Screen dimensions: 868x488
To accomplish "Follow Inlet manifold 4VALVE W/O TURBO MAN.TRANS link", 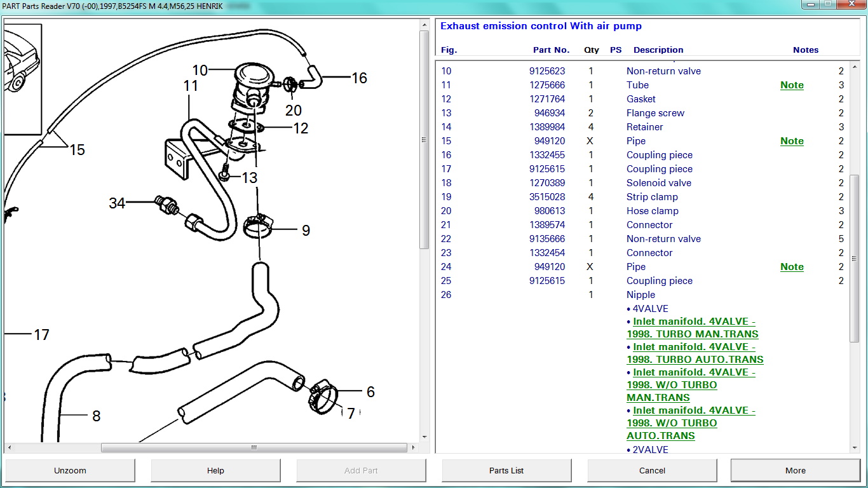I will coord(691,385).
